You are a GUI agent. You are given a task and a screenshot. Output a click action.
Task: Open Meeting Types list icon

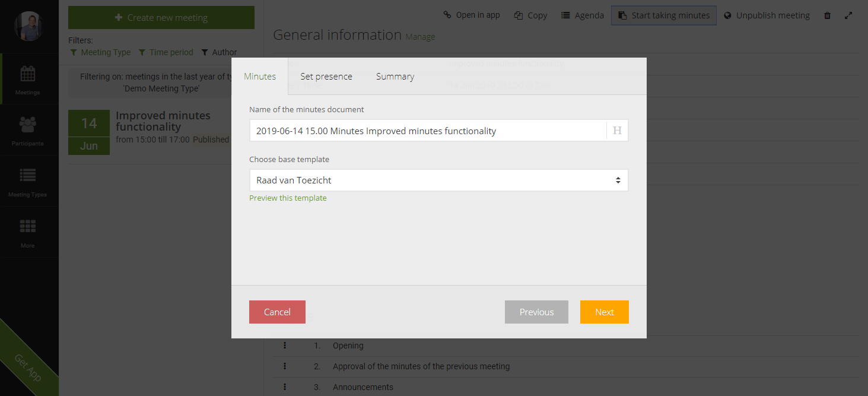point(27,176)
